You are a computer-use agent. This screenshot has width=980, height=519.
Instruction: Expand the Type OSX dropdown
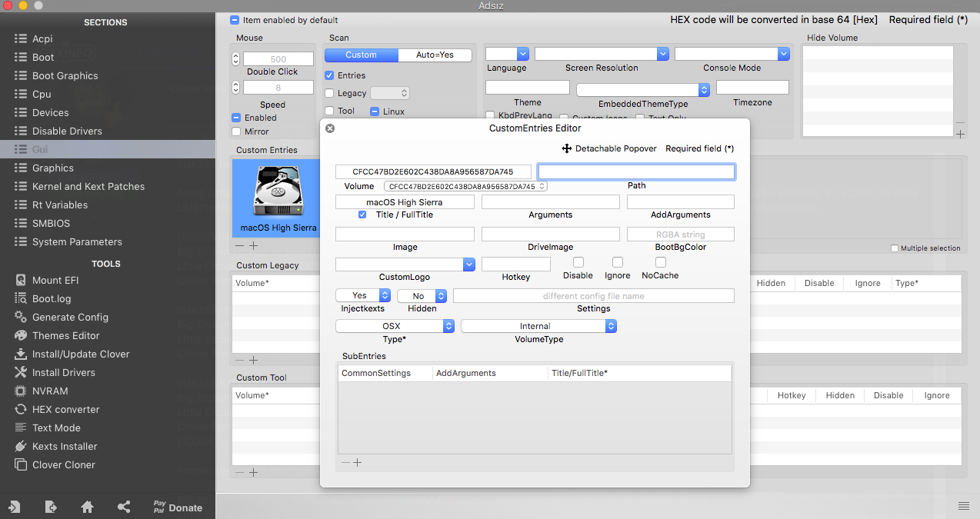pyautogui.click(x=395, y=326)
